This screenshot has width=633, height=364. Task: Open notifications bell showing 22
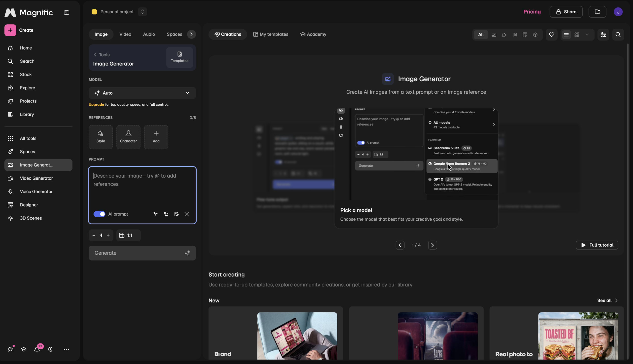[37, 349]
